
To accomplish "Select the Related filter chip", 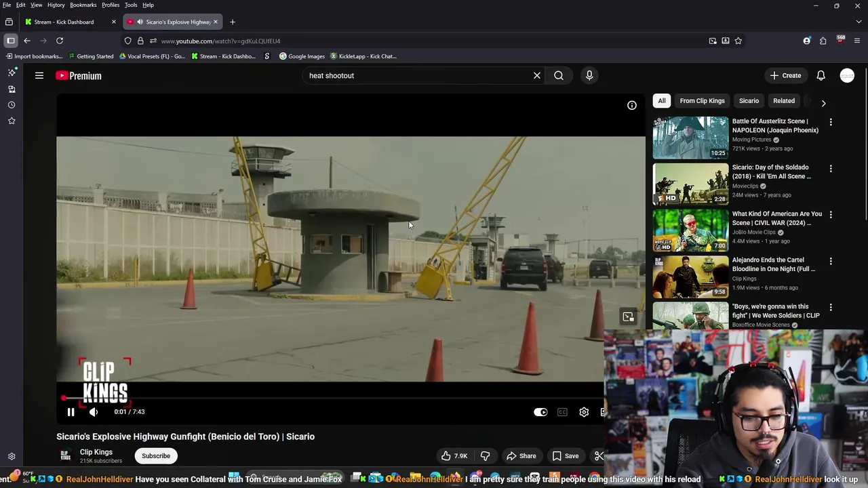I will point(784,101).
